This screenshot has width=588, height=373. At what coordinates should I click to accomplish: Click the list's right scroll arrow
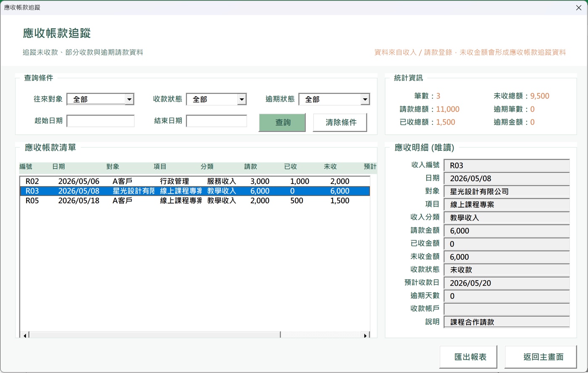(x=365, y=335)
